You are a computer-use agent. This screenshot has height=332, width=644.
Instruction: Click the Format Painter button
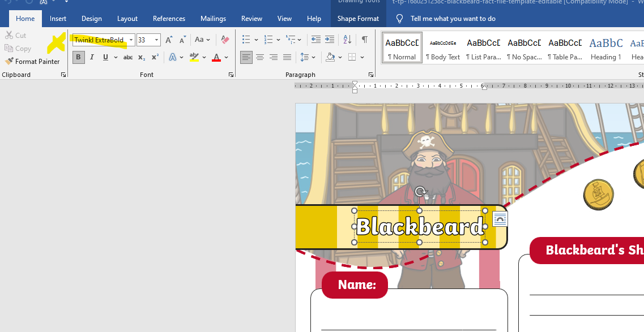pos(33,61)
